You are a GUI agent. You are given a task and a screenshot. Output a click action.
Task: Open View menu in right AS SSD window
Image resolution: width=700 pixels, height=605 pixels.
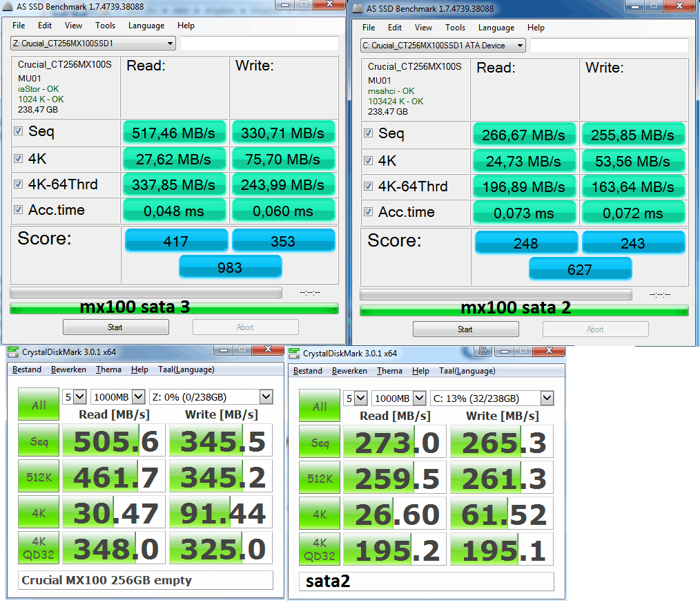pos(423,28)
